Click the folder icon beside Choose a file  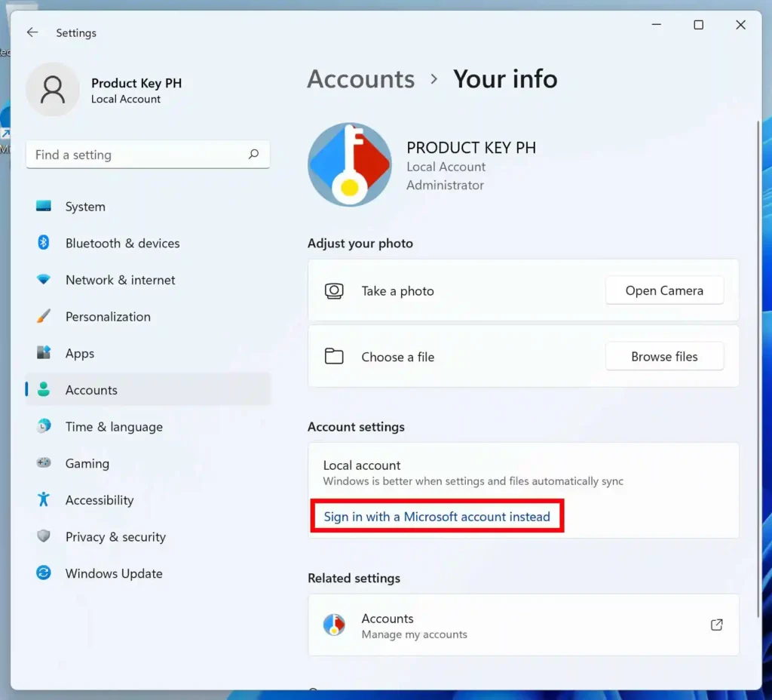pos(334,356)
